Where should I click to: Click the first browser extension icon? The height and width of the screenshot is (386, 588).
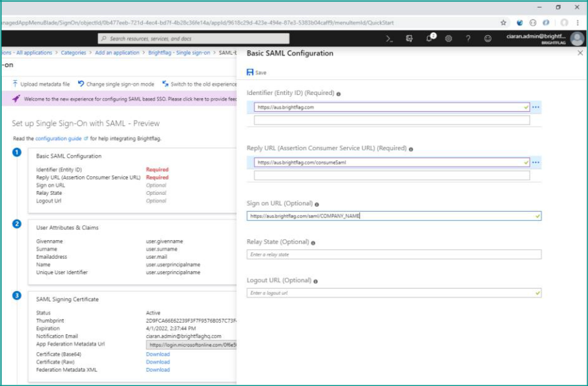[520, 23]
